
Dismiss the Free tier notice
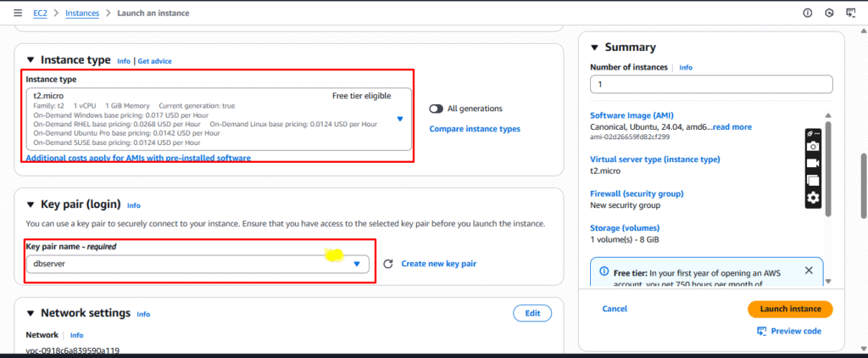tap(809, 271)
